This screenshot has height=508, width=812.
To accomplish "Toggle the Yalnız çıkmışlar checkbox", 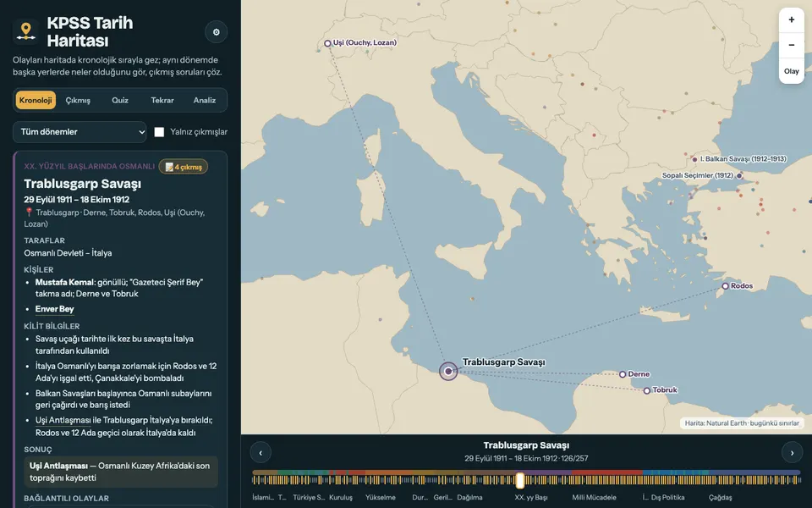I will pos(160,132).
